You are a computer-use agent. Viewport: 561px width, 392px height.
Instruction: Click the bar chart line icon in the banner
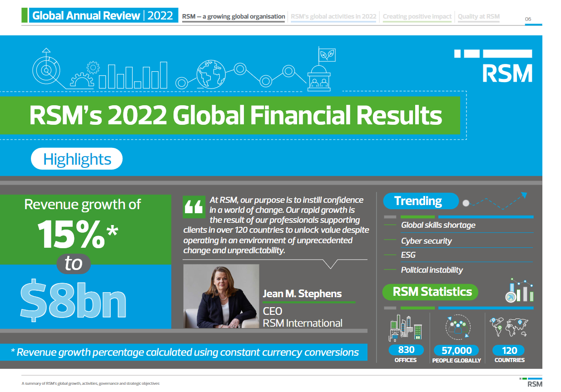[133, 75]
